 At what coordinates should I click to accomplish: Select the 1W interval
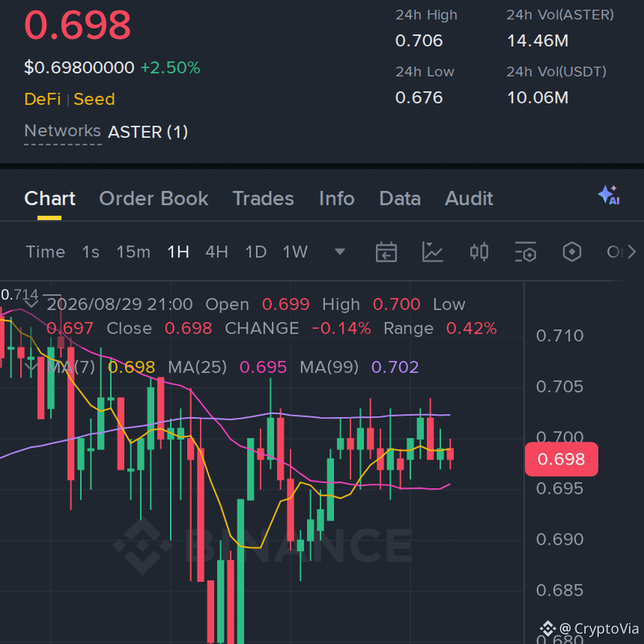pos(295,252)
